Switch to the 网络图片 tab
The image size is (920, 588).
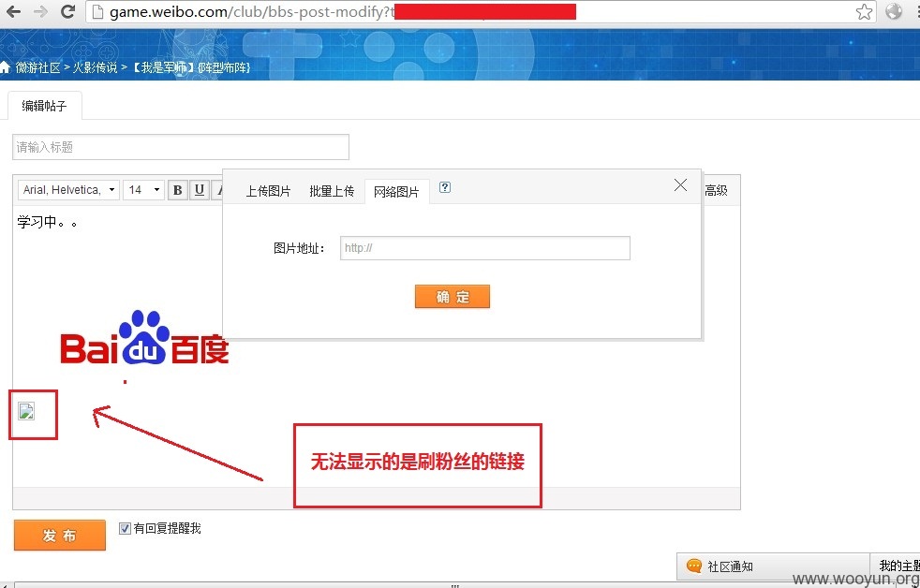[x=396, y=192]
